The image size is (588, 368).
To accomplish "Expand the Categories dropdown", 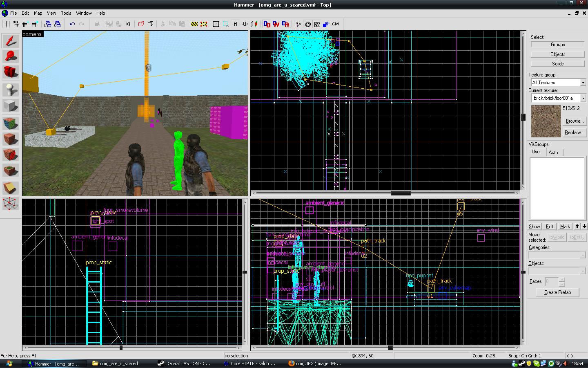I will point(583,255).
